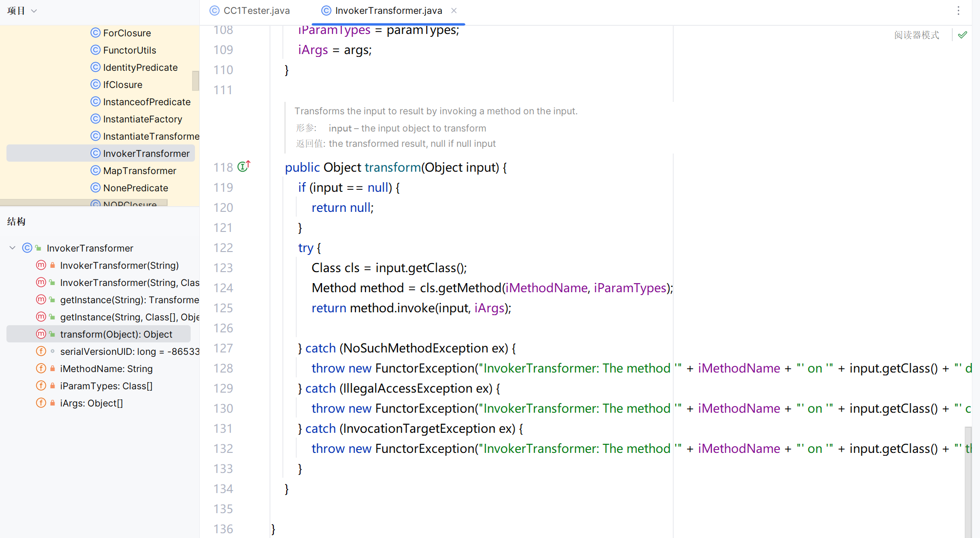This screenshot has height=538, width=980.
Task: Click the class icon of the InvokerTransformer structure root
Action: [x=27, y=248]
